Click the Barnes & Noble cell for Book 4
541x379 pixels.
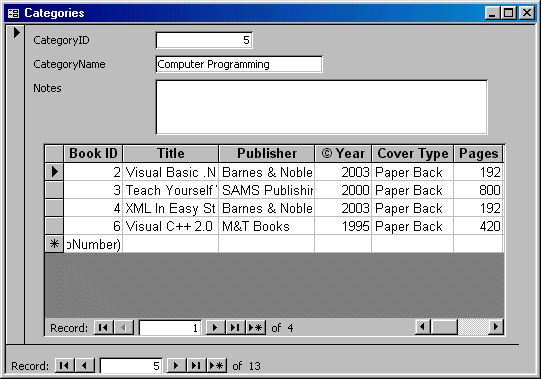coord(267,208)
